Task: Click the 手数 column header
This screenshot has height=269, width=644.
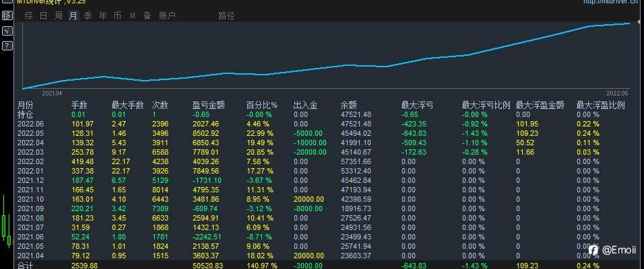Action: tap(79, 106)
